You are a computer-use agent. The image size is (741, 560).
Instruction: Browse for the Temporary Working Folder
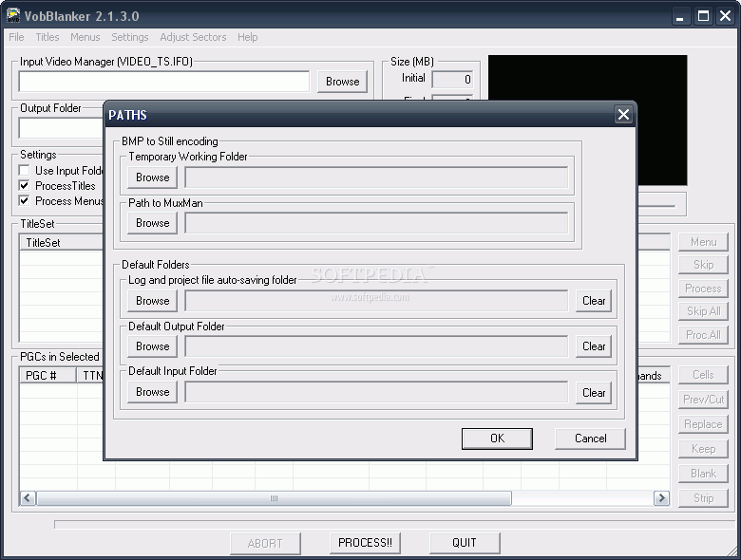coord(153,177)
